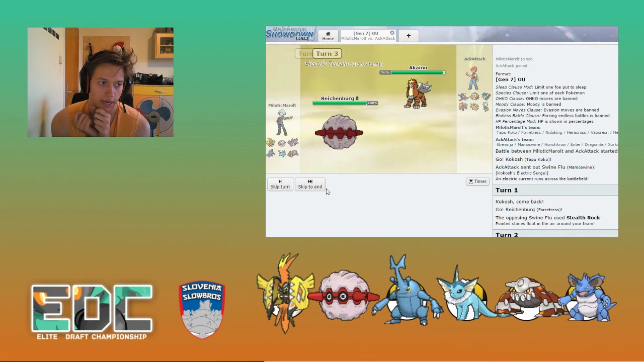The image size is (644, 362).
Task: Click Reichenburg's 100% HP bar
Action: pyautogui.click(x=345, y=103)
